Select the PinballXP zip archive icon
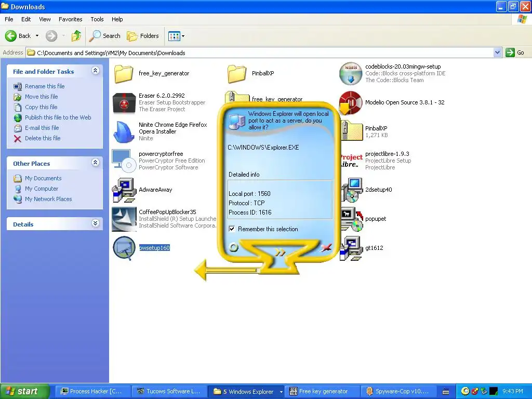532x399 pixels. tap(352, 131)
